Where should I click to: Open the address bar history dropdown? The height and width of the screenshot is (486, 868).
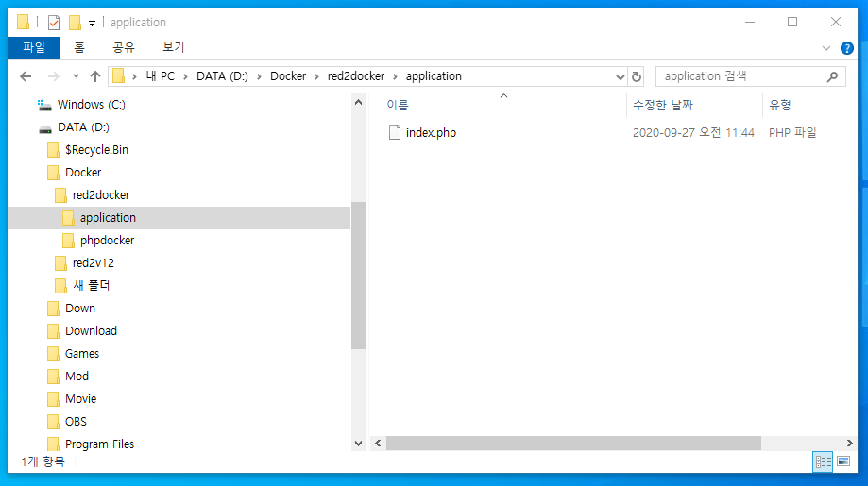620,76
